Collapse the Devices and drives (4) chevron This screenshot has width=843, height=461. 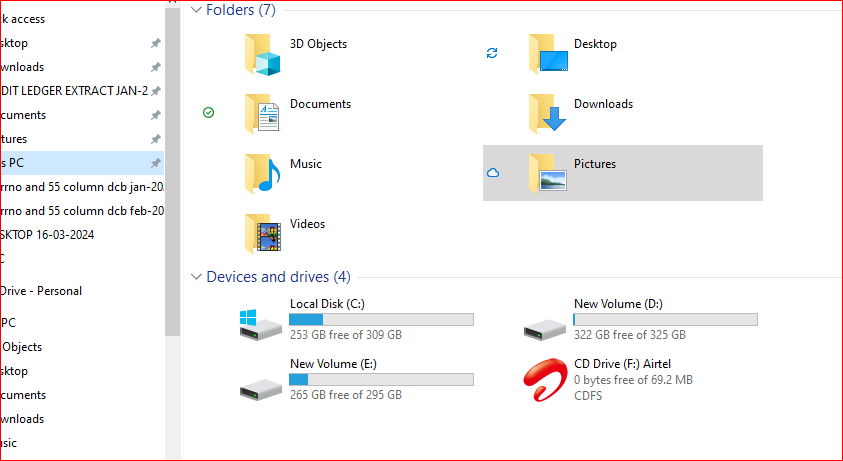coord(197,276)
